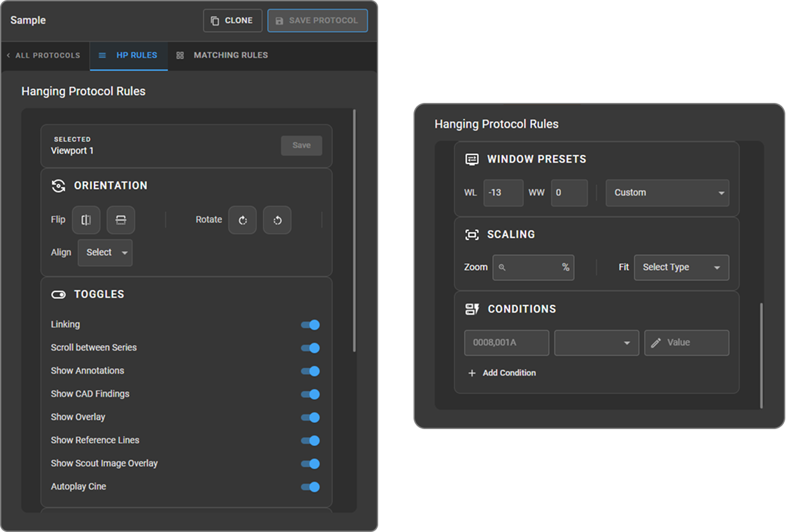Click the left panel vertical scrollbar

[x=354, y=230]
